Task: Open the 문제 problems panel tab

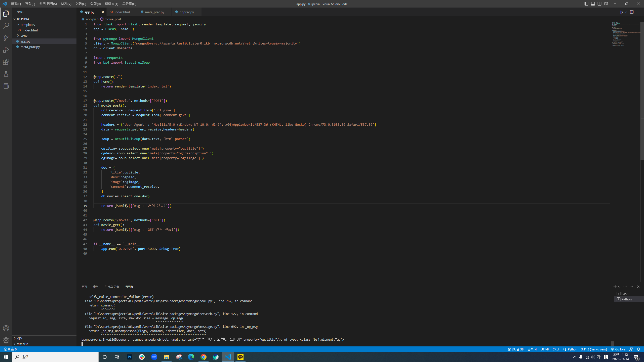Action: [x=84, y=287]
